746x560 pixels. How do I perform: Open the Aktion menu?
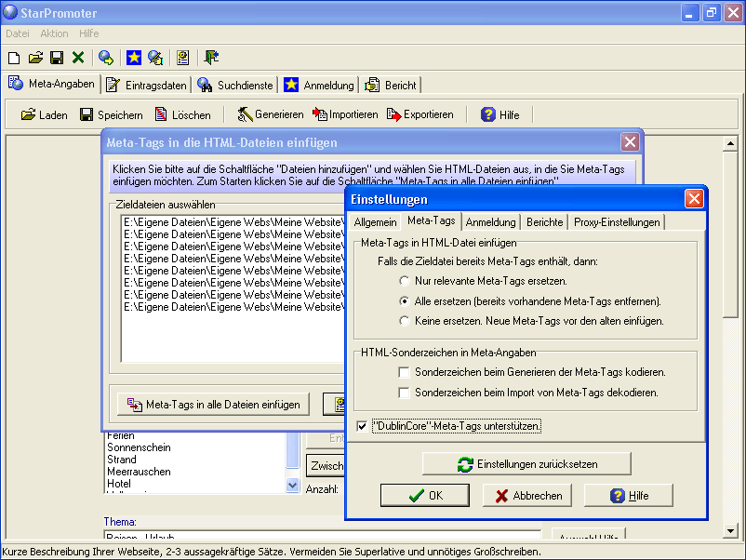point(54,33)
